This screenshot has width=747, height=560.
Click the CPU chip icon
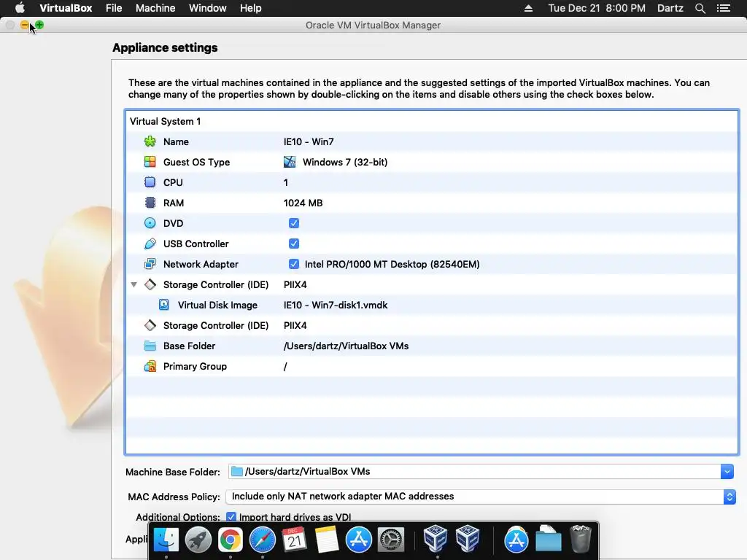click(x=150, y=182)
